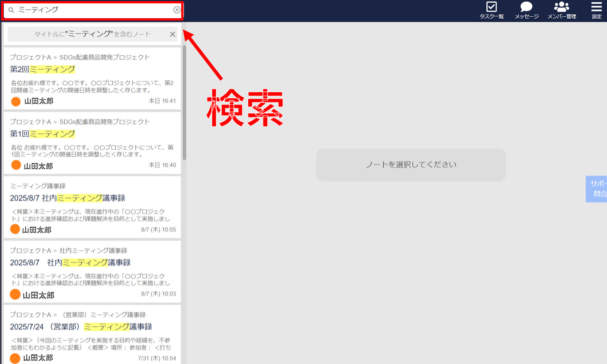Screen dimensions: 607x364
Task: Click the サポート問合 support tab
Action: click(x=597, y=189)
